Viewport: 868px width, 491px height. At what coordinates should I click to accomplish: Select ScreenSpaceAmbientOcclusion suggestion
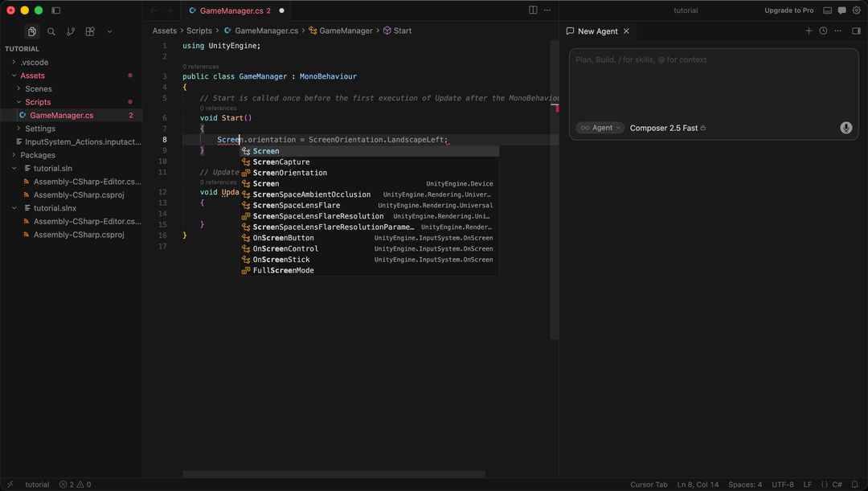(369, 194)
